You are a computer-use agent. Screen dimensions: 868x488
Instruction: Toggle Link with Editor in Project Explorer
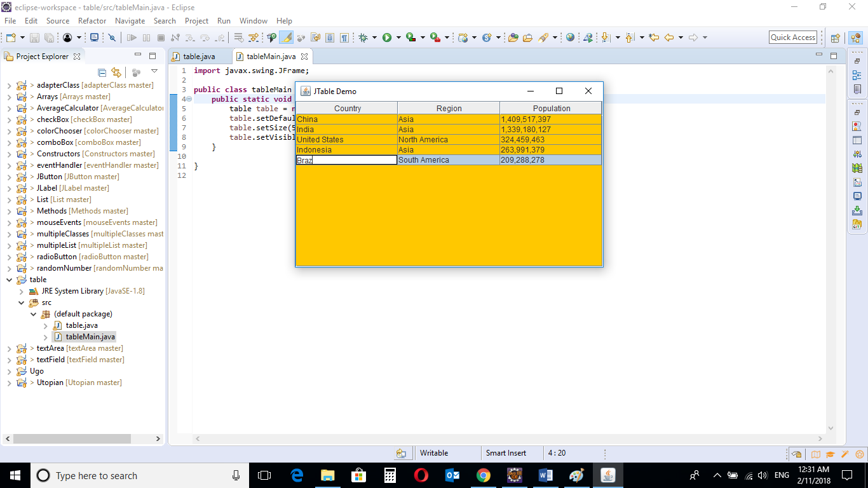pos(116,72)
